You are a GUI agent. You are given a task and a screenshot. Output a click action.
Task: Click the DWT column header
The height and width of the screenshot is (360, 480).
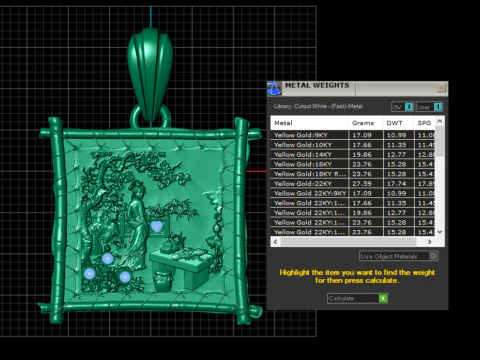click(398, 123)
